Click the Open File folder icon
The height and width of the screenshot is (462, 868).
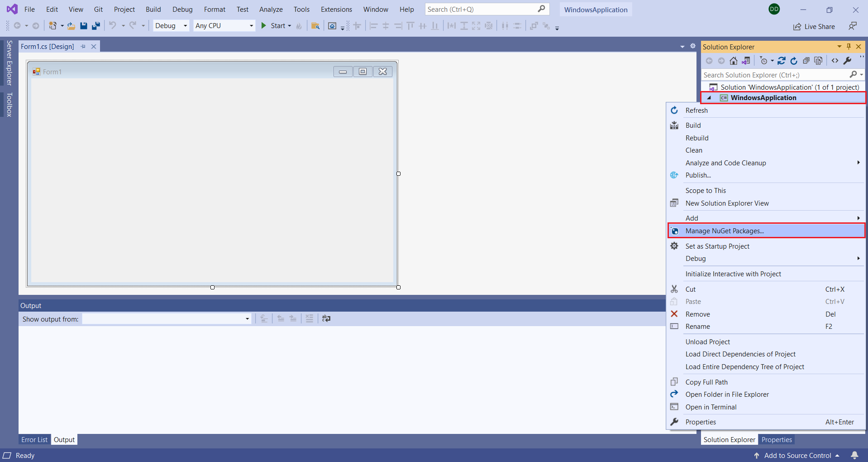pos(71,26)
